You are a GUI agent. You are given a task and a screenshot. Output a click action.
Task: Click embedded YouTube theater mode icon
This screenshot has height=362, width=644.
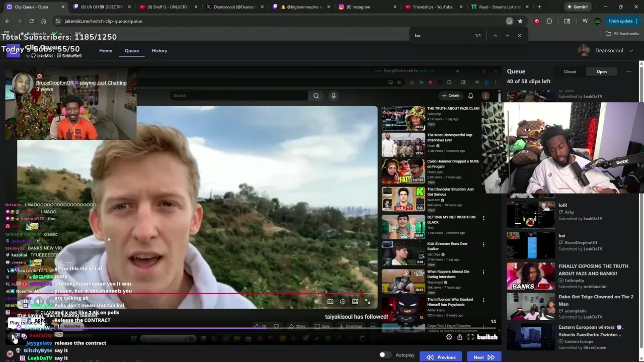[x=355, y=302]
